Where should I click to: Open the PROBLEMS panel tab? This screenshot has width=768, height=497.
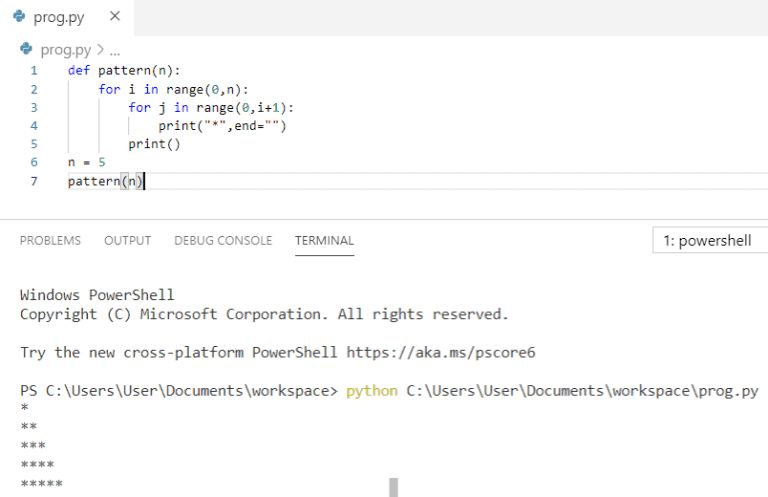[50, 240]
